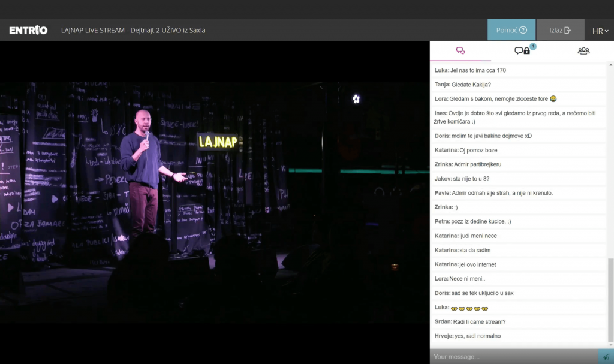Open the public chat tab
The width and height of the screenshot is (614, 364).
(460, 51)
